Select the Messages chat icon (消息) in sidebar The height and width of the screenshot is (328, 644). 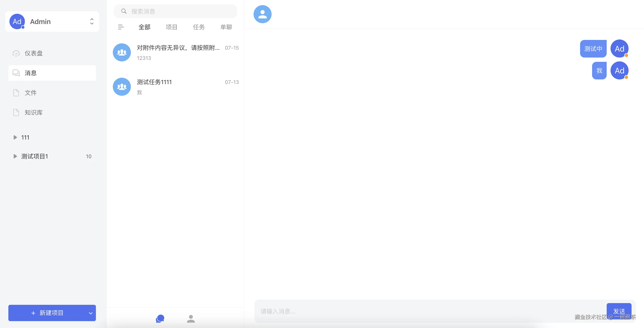tap(16, 73)
